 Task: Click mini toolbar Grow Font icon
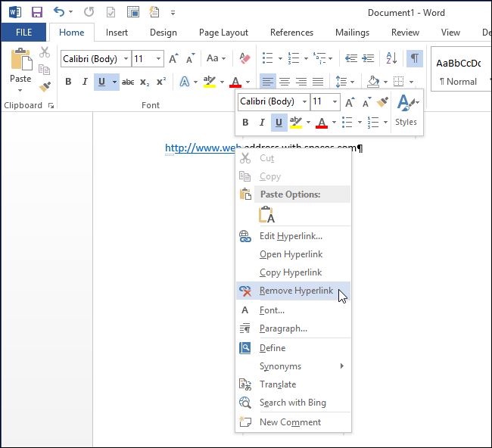[x=350, y=102]
